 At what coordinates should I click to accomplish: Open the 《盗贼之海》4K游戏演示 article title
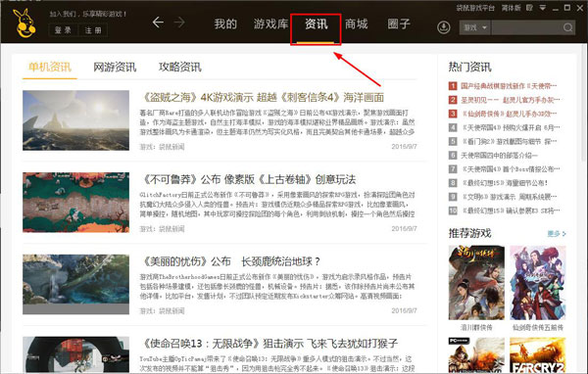point(262,98)
